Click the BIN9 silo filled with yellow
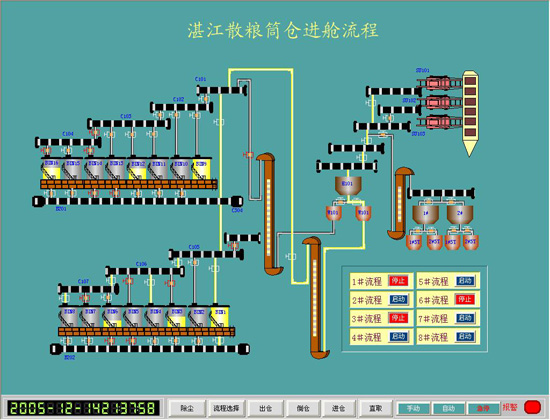Screen dimensions: 550x420 tap(201, 169)
